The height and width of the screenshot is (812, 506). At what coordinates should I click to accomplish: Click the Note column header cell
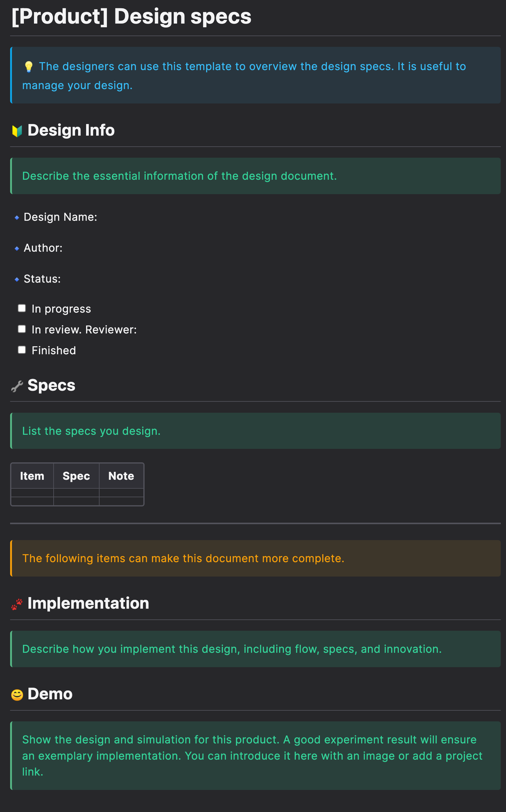click(121, 476)
